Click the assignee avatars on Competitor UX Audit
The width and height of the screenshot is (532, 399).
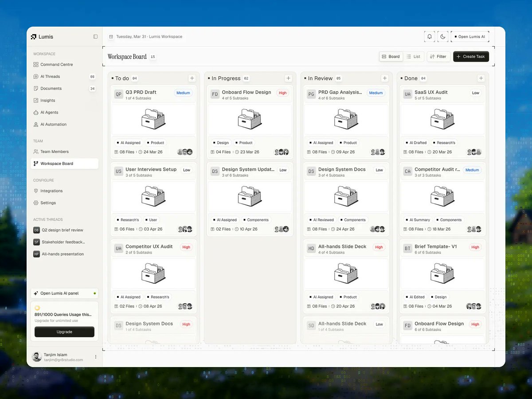(185, 306)
